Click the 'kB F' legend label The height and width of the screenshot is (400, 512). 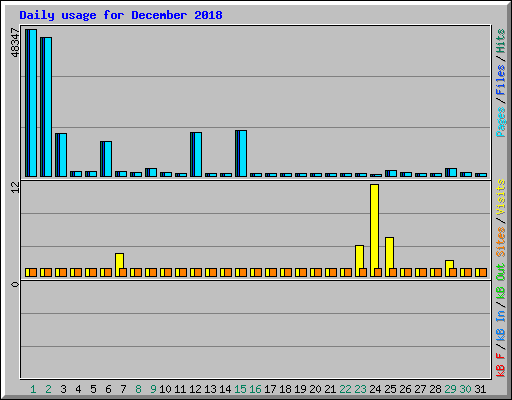500,364
